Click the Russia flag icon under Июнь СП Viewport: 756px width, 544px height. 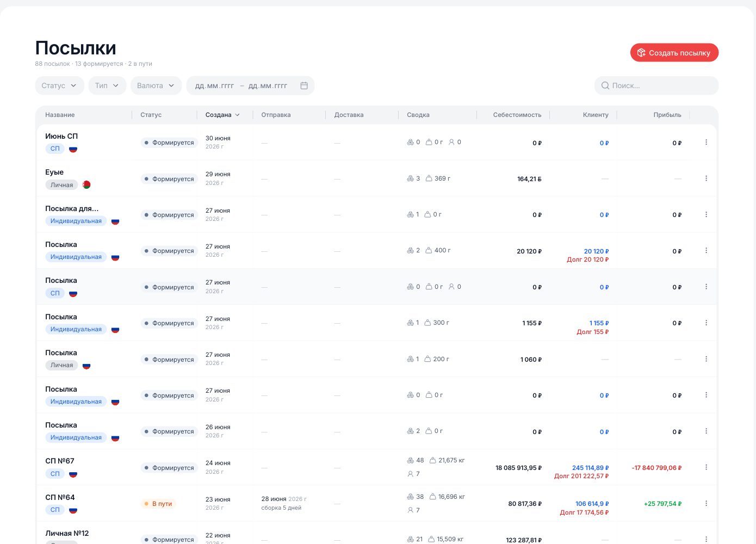(x=73, y=149)
